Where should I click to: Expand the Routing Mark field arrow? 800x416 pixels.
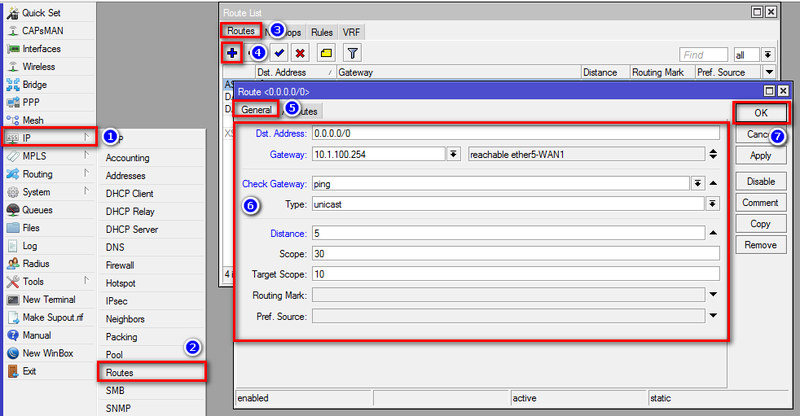pyautogui.click(x=713, y=295)
